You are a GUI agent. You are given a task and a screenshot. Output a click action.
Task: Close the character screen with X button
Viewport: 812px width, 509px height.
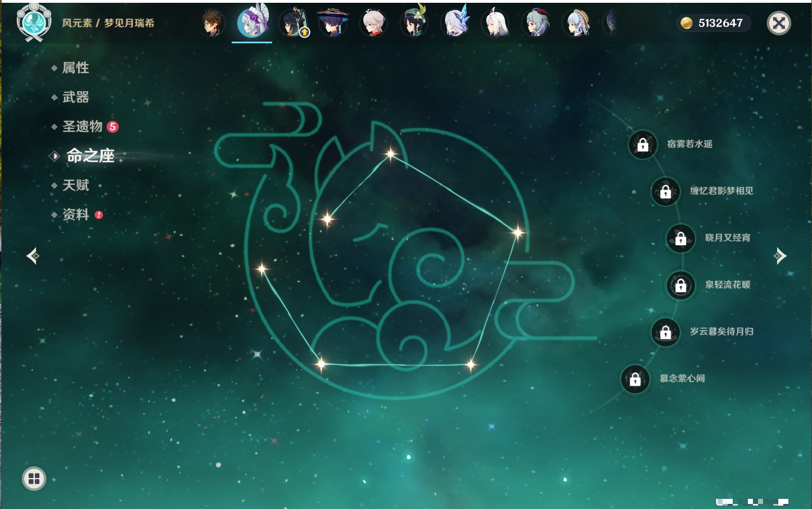coord(779,23)
